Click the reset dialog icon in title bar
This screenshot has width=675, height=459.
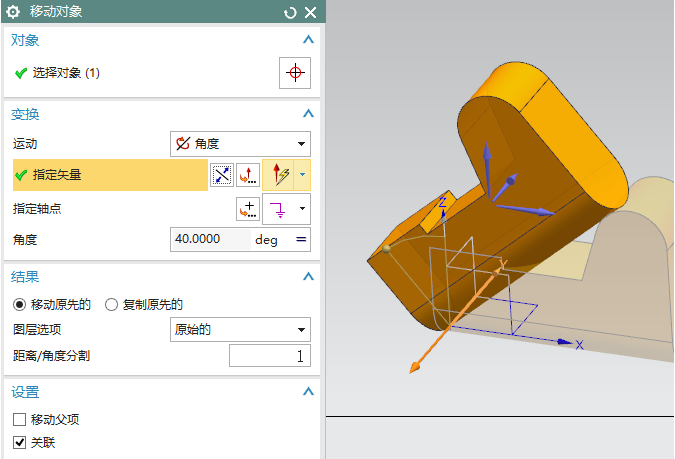tap(291, 12)
